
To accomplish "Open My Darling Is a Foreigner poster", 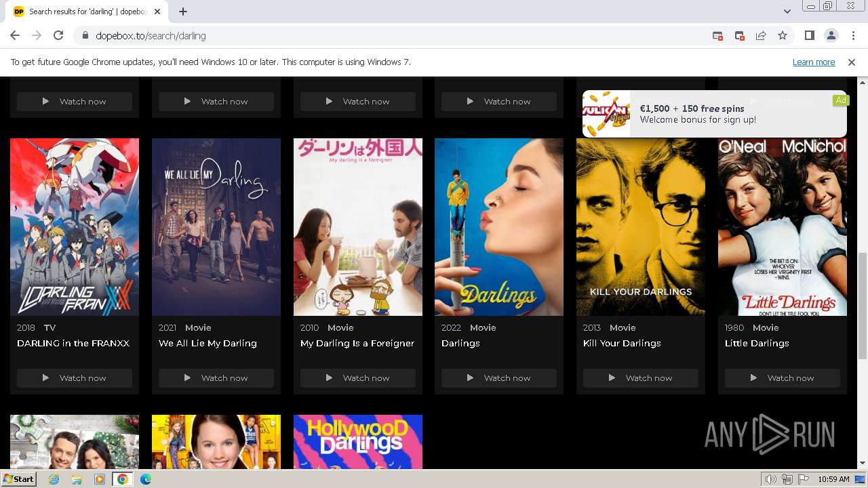I will (358, 227).
